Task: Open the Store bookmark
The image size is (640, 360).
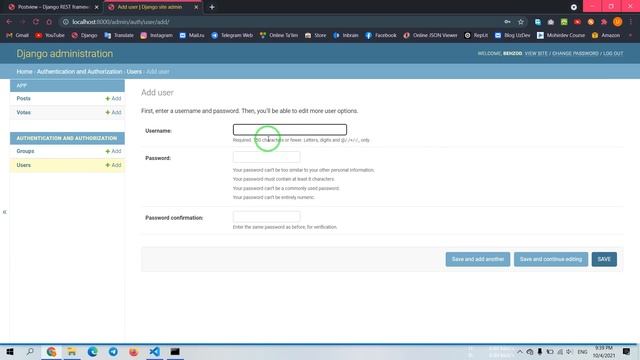Action: pos(316,36)
